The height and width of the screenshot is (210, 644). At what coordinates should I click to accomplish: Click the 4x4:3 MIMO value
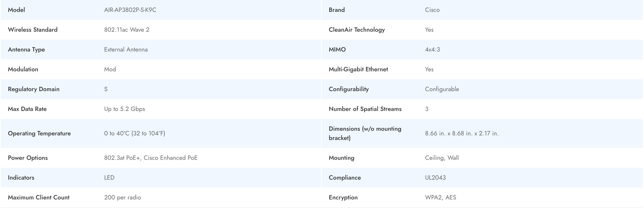click(x=432, y=49)
